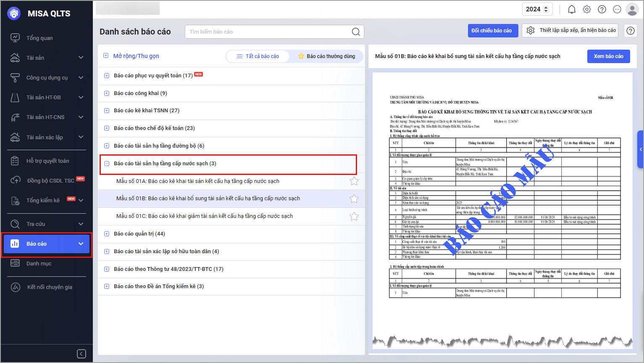Favorite Mẫu số 01B with star
The image size is (644, 363).
(x=354, y=199)
